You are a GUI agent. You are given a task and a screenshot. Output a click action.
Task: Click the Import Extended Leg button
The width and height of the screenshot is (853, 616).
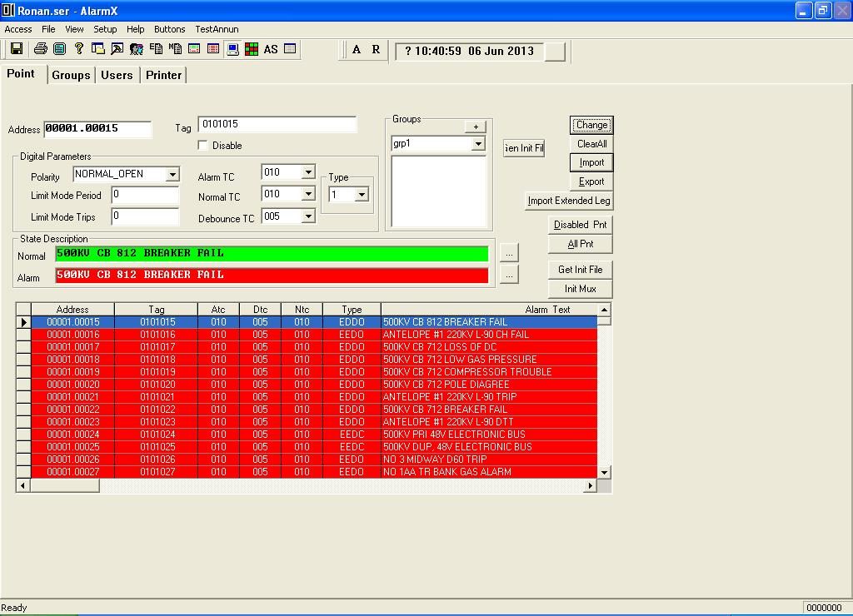[568, 201]
